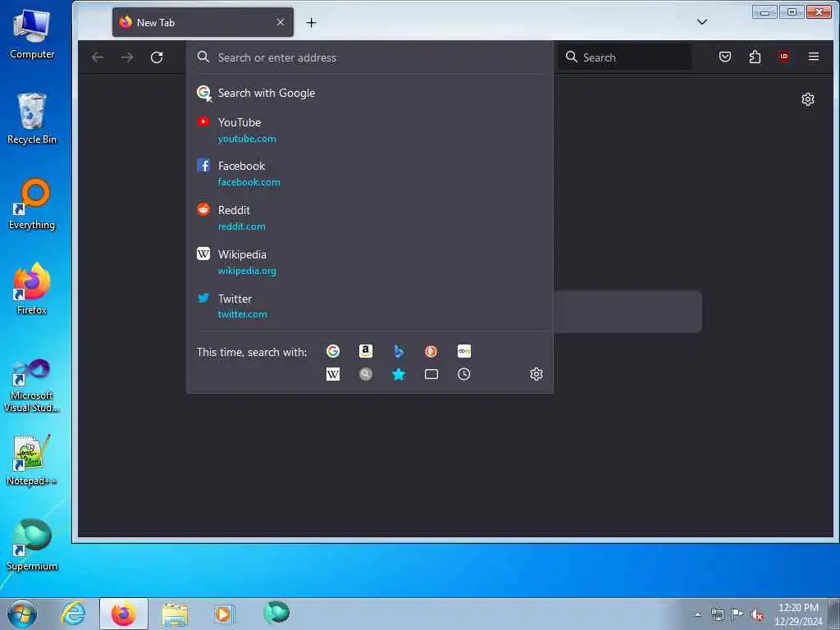Search this time with Amazon icon
Screen dimensions: 840x630
pyautogui.click(x=365, y=351)
